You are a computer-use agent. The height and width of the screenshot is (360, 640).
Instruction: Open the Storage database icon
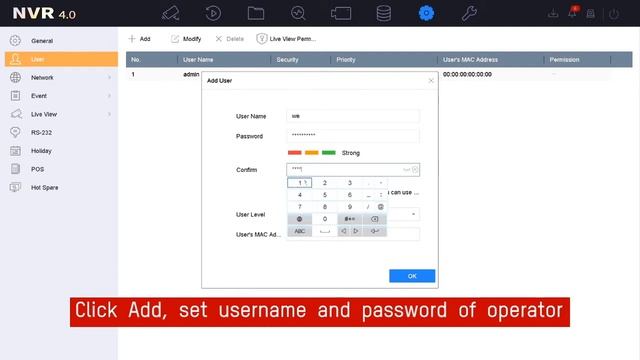[x=384, y=13]
